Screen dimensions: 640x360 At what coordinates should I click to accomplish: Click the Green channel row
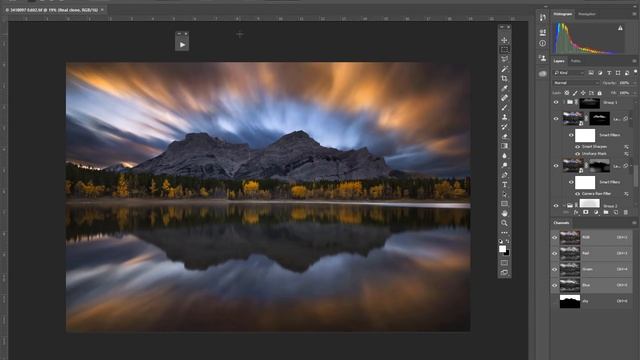[x=591, y=269]
